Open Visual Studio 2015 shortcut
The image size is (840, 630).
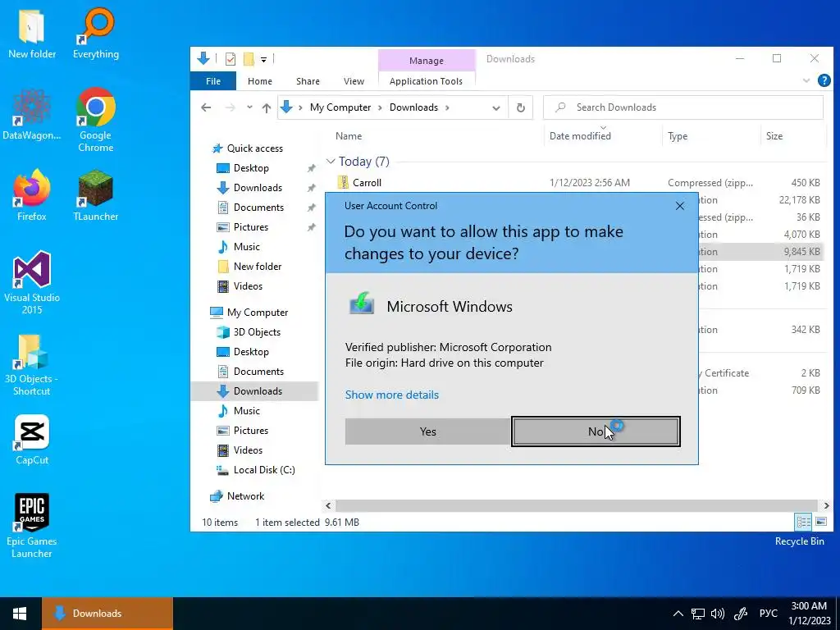32,283
